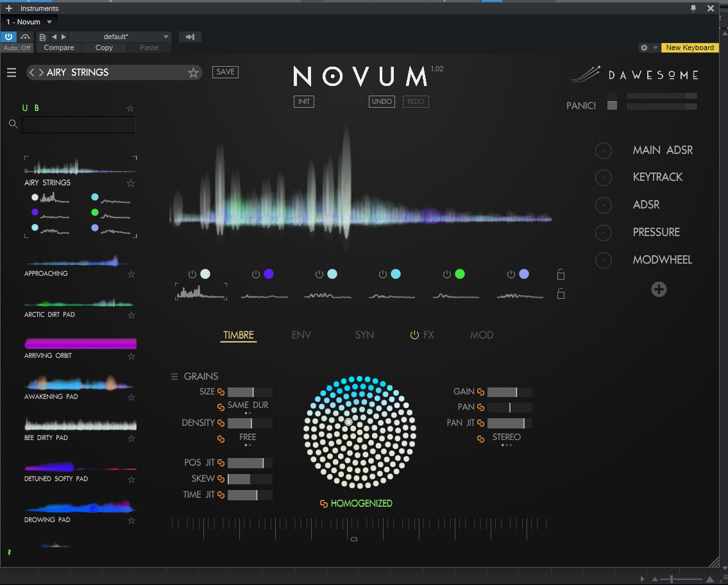728x585 pixels.
Task: Click the SIZE modulation link icon
Action: point(221,392)
